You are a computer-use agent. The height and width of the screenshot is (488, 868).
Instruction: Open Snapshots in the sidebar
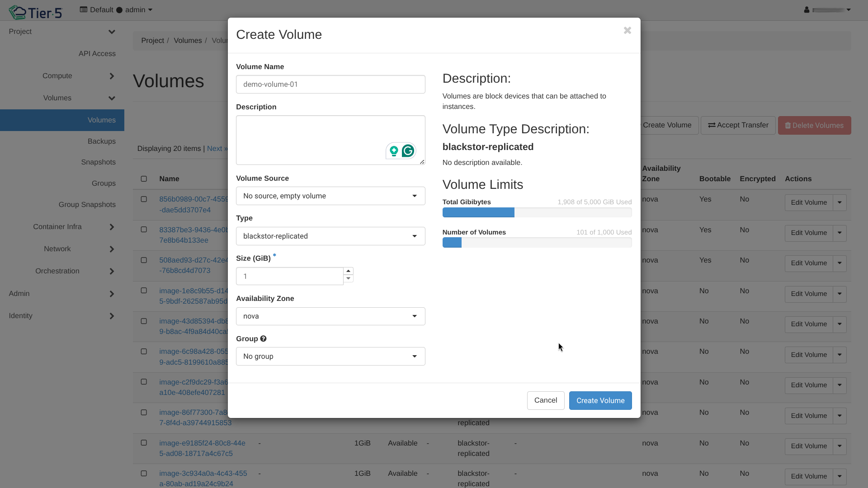98,162
